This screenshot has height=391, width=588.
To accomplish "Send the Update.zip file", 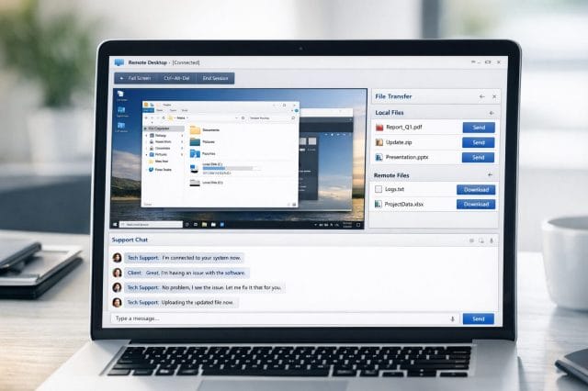I will tap(478, 142).
